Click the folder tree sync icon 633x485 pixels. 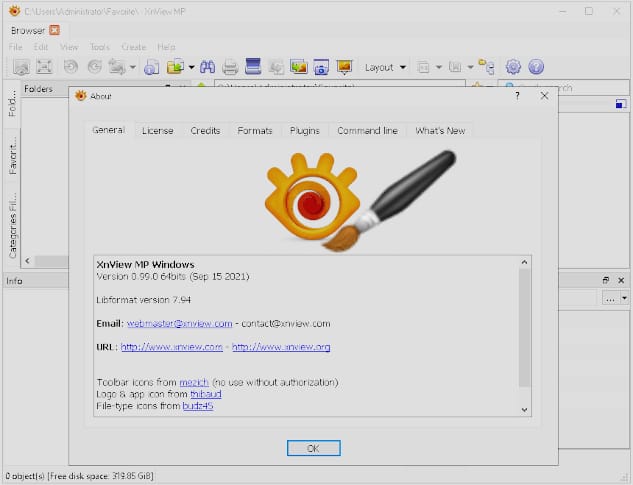[x=486, y=67]
